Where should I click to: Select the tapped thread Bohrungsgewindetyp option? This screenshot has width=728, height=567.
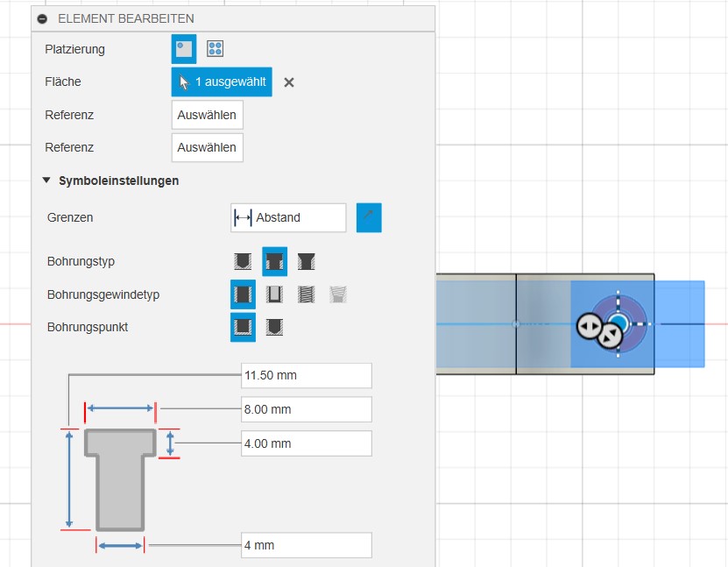tap(306, 294)
